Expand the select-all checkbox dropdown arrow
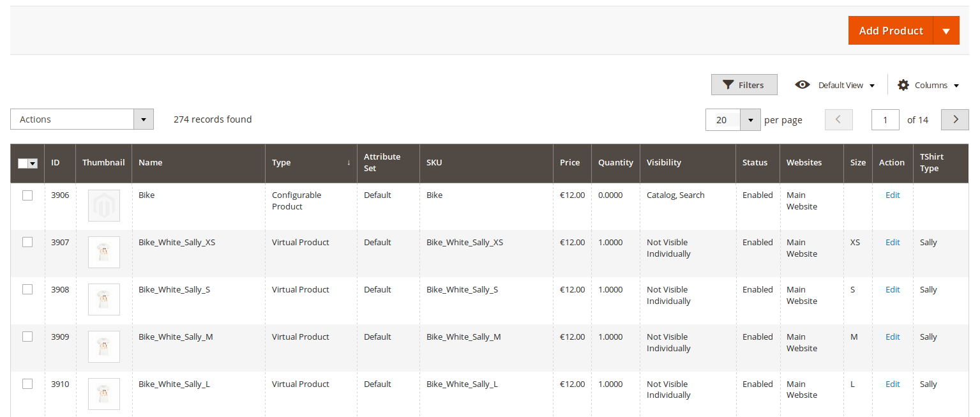 click(32, 163)
